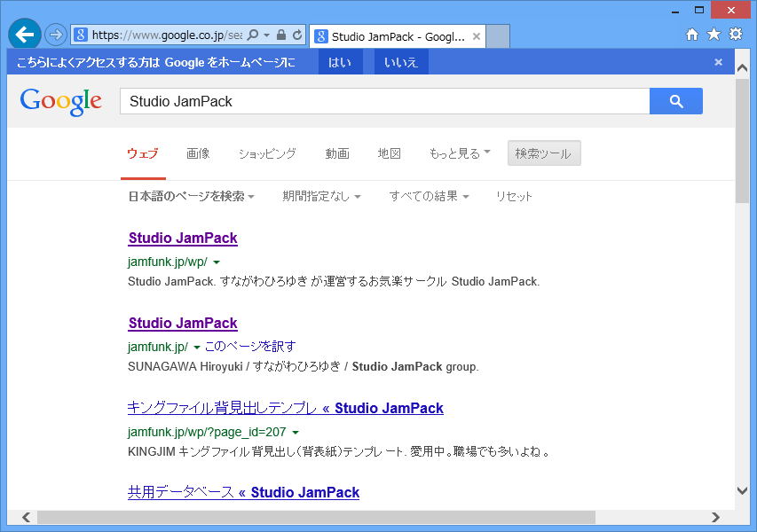757x532 pixels.
Task: Click the horizontal scrollbar left arrow
Action: click(26, 517)
